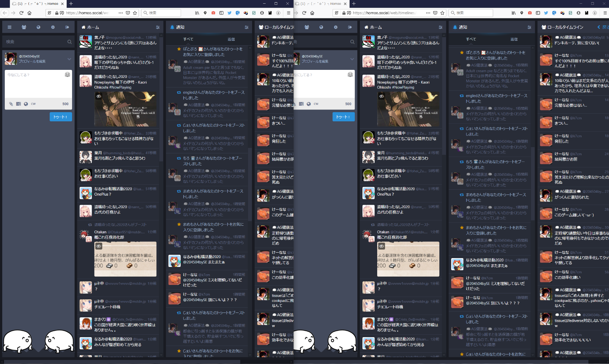Click the ホーム column scrollbar in left window
The height and width of the screenshot is (364, 609).
(x=161, y=110)
